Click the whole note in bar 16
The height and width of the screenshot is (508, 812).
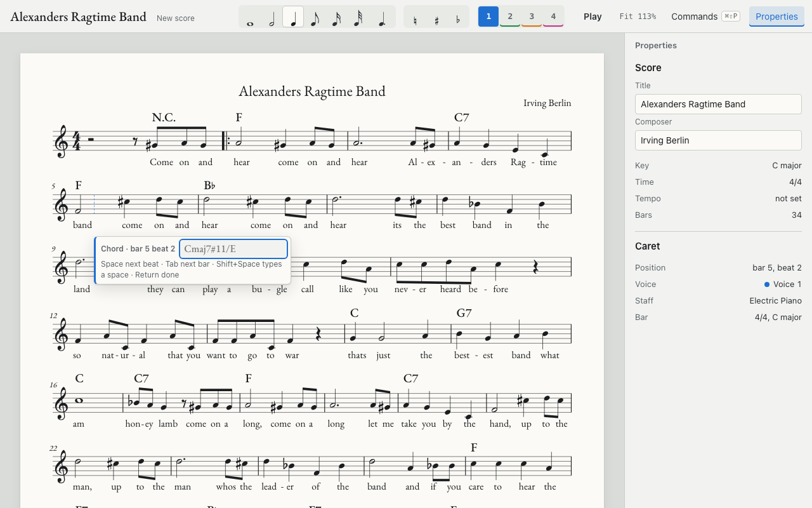[79, 401]
